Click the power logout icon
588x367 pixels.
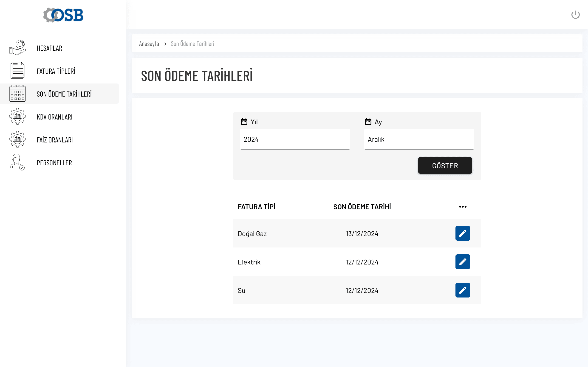tap(575, 15)
